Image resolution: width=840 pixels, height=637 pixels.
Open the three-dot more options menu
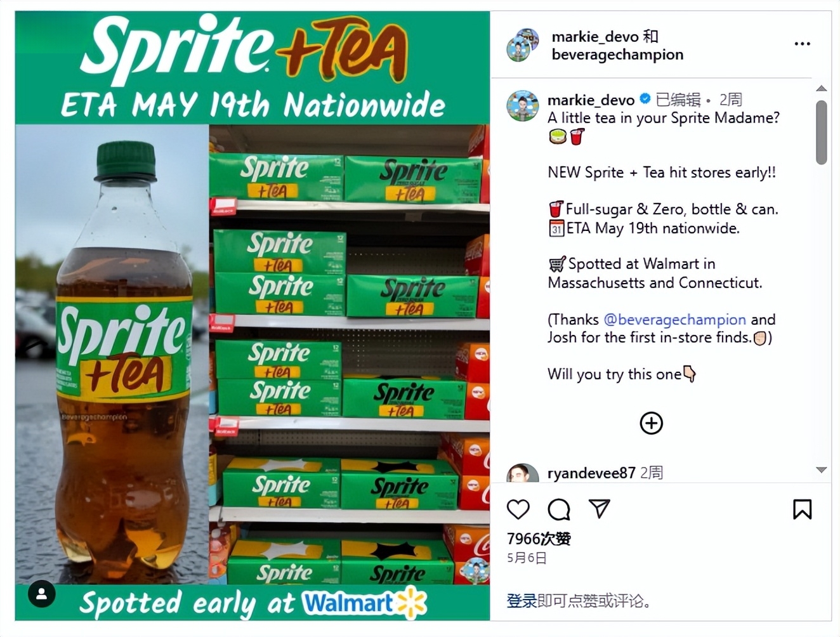pos(802,44)
